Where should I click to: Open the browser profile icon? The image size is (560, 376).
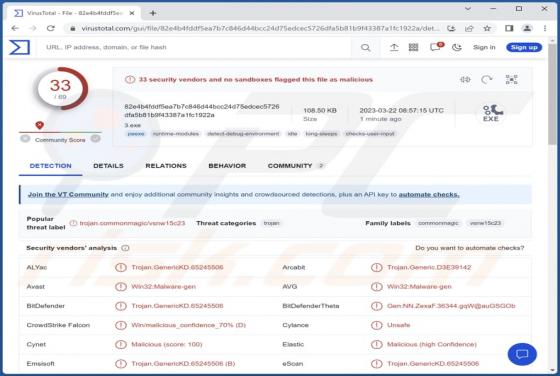tap(527, 28)
